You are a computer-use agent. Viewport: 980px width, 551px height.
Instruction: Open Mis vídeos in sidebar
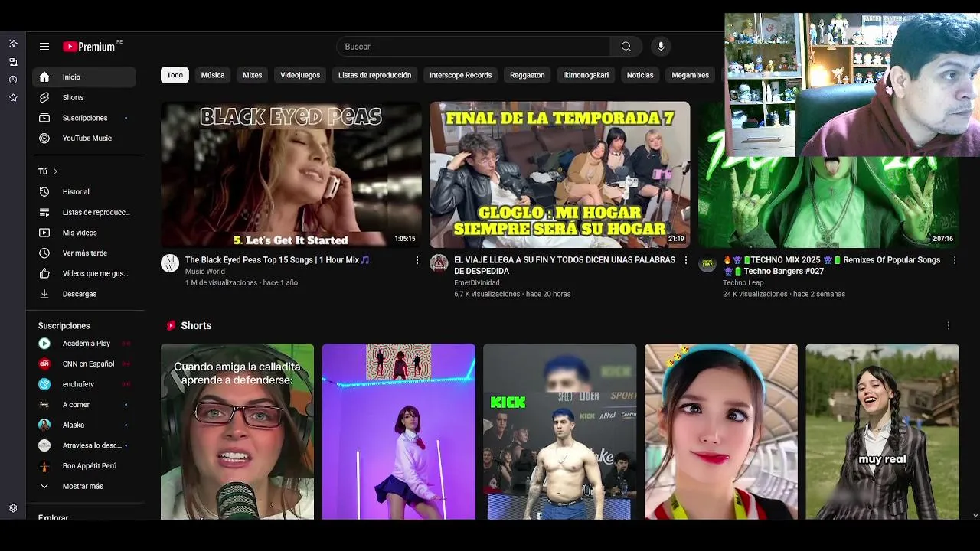(x=84, y=233)
